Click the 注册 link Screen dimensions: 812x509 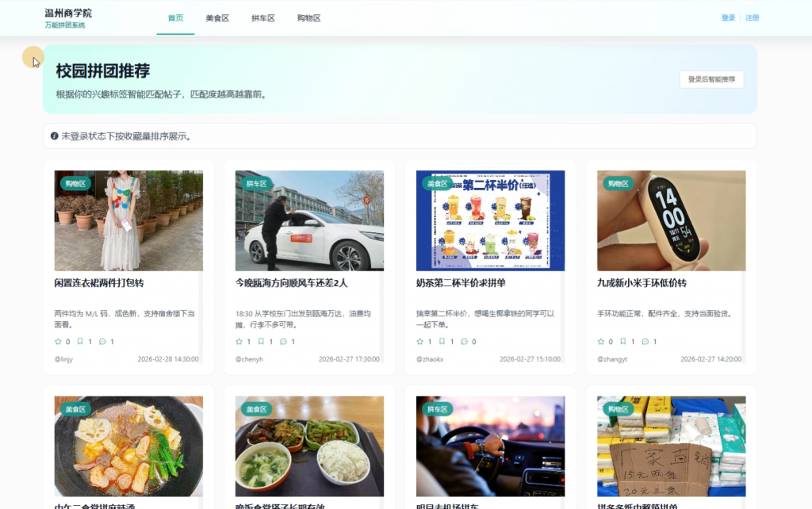752,17
